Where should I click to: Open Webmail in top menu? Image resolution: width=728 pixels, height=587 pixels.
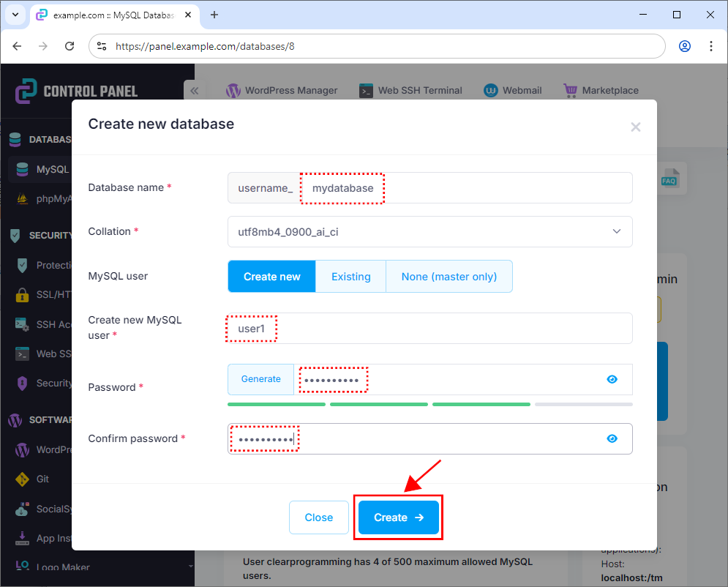pyautogui.click(x=513, y=91)
